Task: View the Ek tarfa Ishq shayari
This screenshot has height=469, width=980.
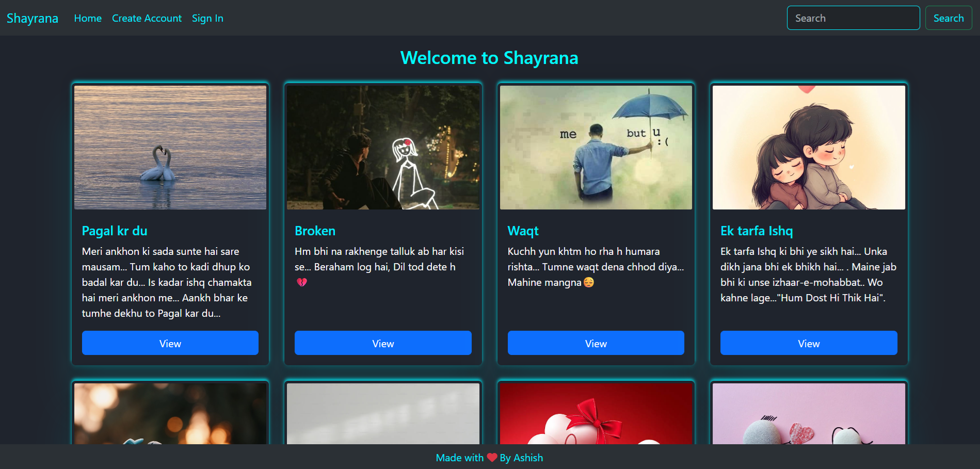Action: click(809, 343)
